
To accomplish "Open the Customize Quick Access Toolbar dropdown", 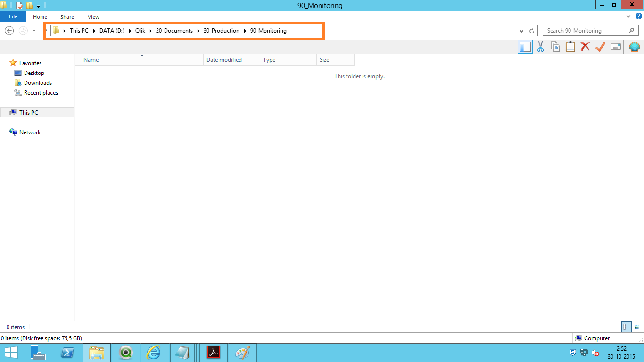I will [38, 6].
